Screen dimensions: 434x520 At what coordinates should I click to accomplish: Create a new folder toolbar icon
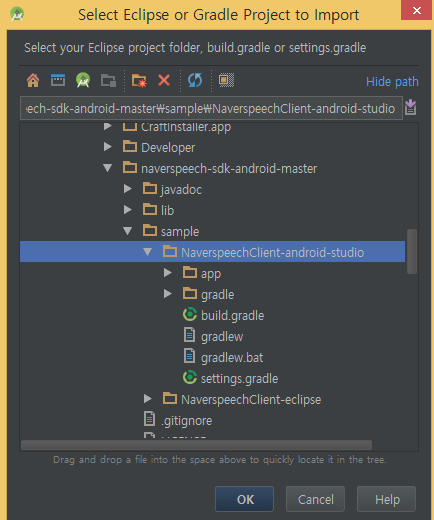(139, 80)
